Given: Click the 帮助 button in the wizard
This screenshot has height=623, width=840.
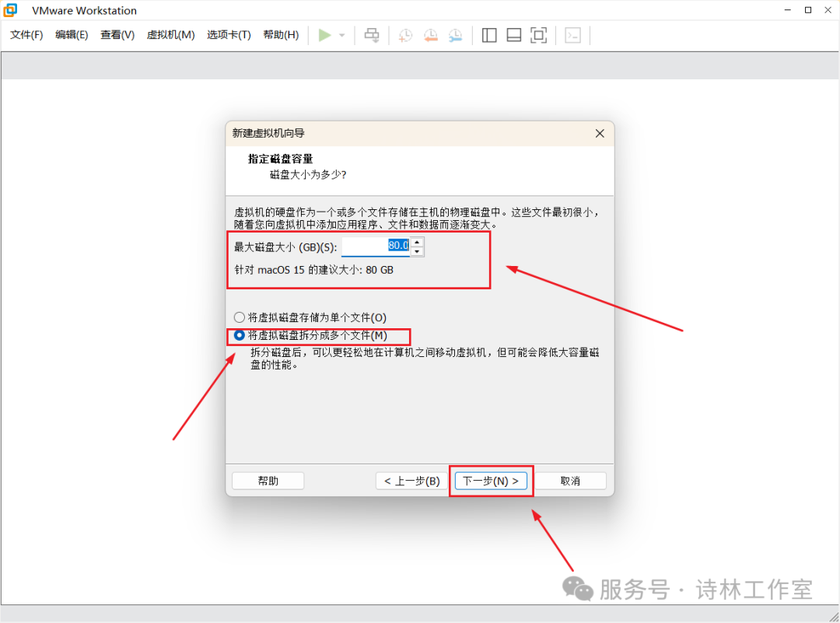Looking at the screenshot, I should tap(268, 481).
